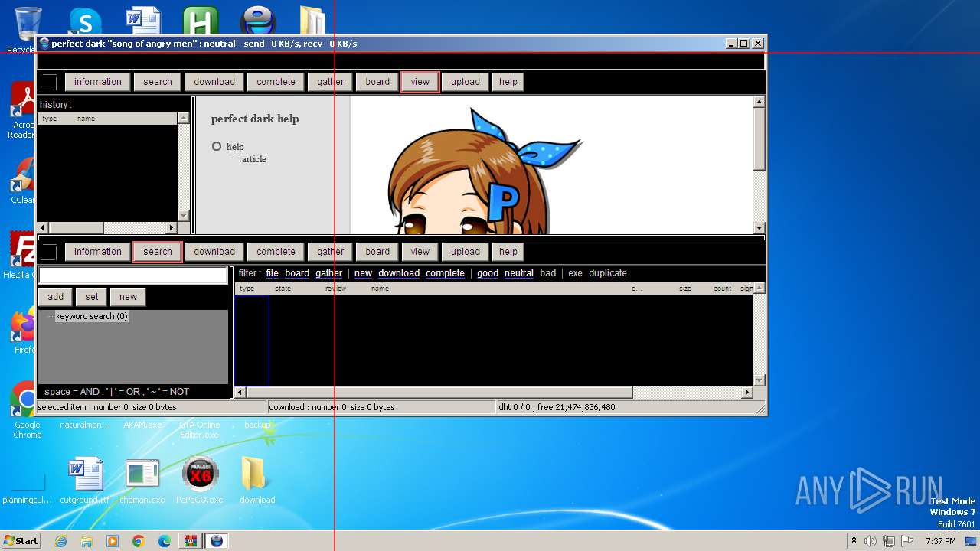The width and height of the screenshot is (980, 551).
Task: Toggle the 'good' filter
Action: [488, 273]
